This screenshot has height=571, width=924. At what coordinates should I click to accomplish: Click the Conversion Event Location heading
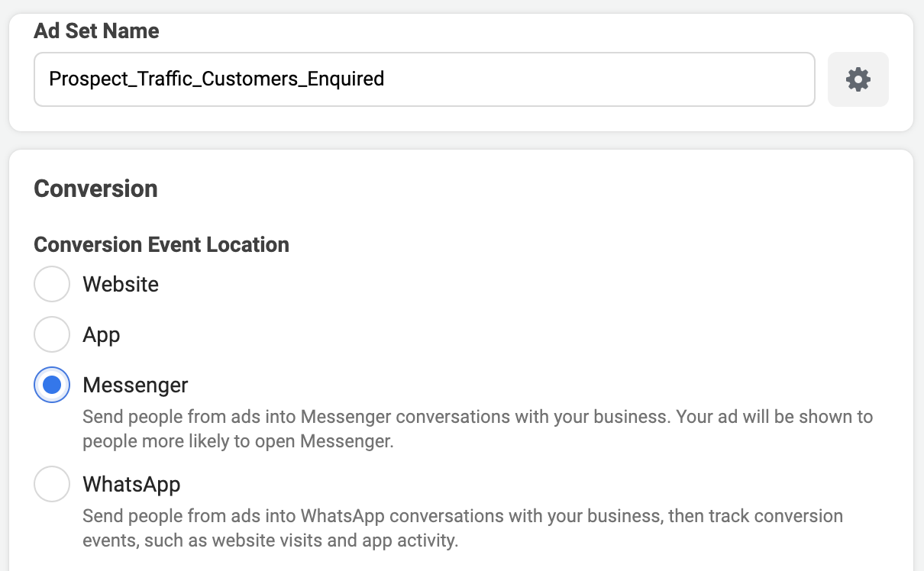click(162, 244)
